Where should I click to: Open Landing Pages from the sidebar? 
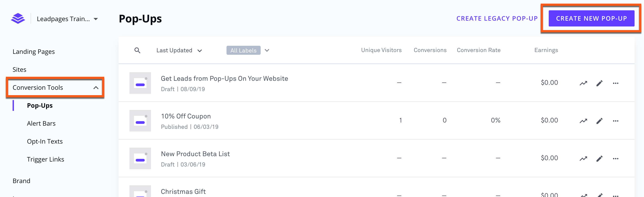pos(34,52)
